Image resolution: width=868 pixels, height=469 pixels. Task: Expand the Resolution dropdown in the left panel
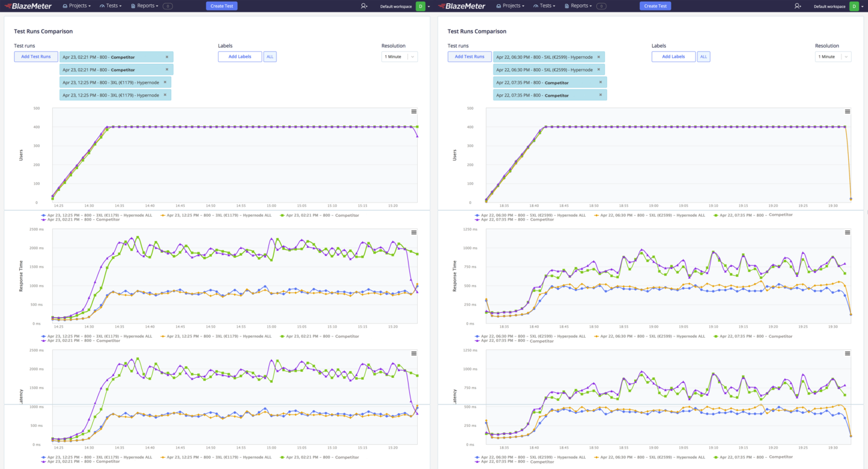coord(399,57)
